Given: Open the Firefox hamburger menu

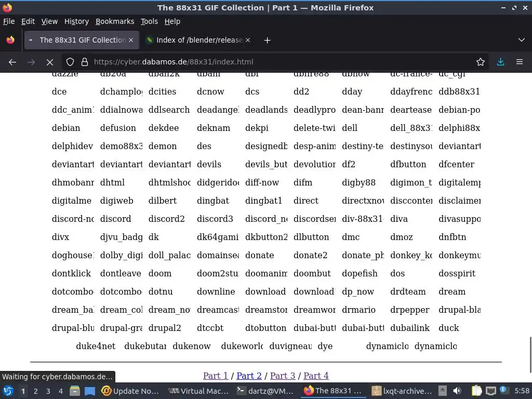Looking at the screenshot, I should (520, 62).
